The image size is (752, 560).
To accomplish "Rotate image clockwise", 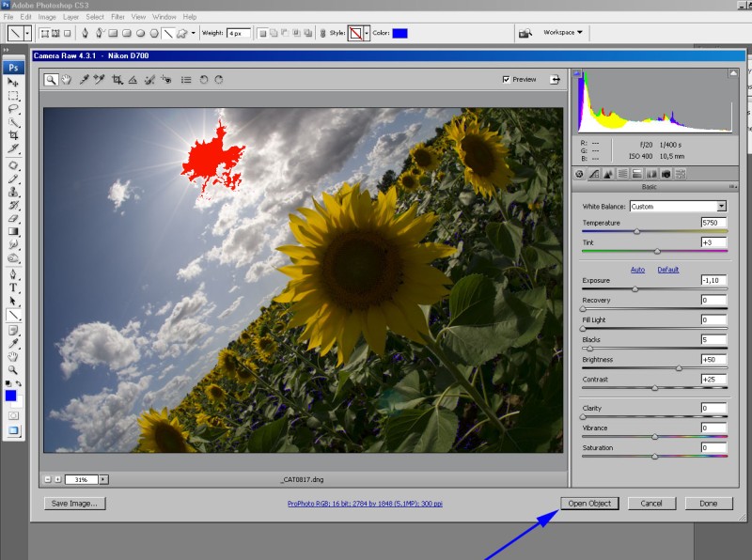I will (x=219, y=80).
